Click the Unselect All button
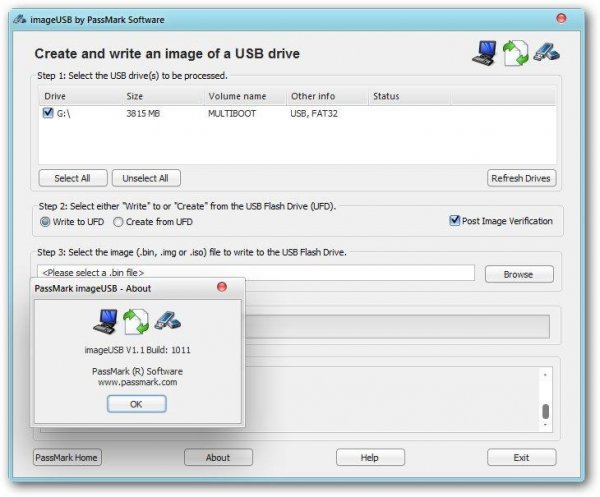 [146, 178]
